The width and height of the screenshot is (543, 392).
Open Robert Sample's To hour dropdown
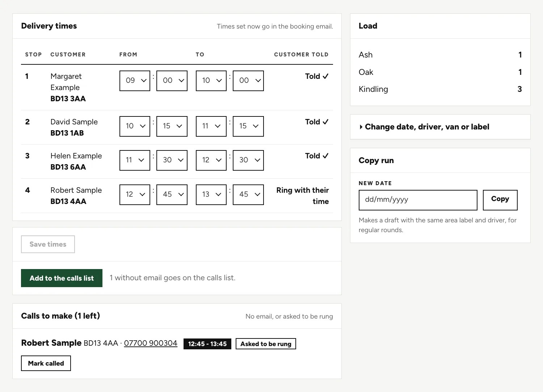click(x=211, y=195)
